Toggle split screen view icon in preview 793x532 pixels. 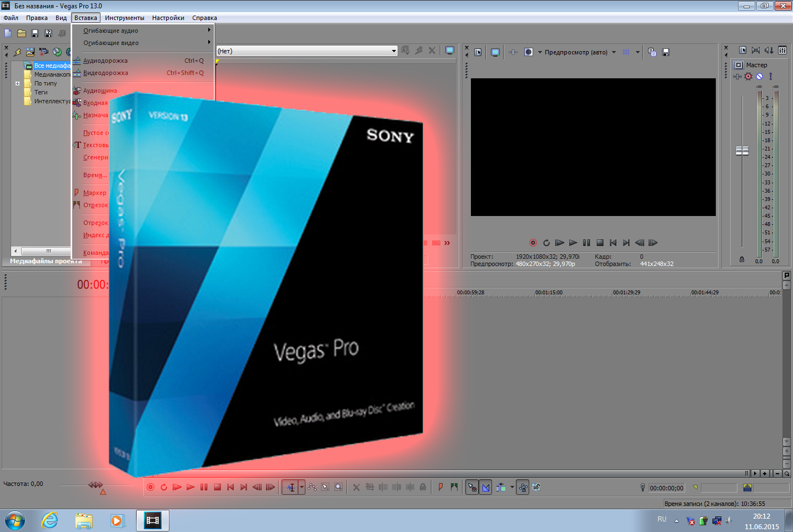(x=529, y=52)
